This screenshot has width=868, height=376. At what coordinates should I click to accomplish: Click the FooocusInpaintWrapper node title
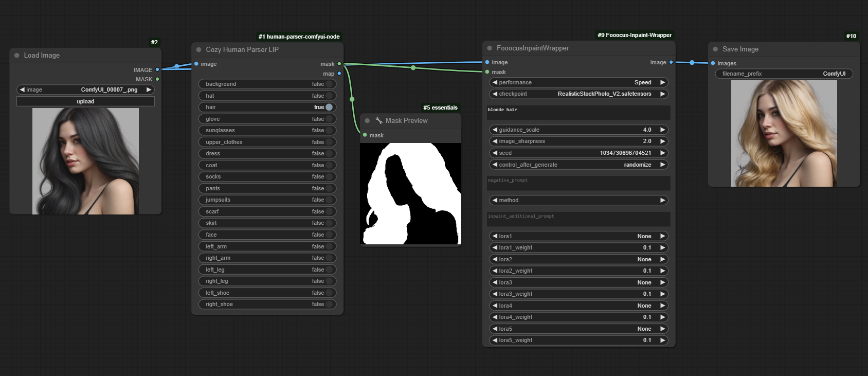click(x=533, y=48)
